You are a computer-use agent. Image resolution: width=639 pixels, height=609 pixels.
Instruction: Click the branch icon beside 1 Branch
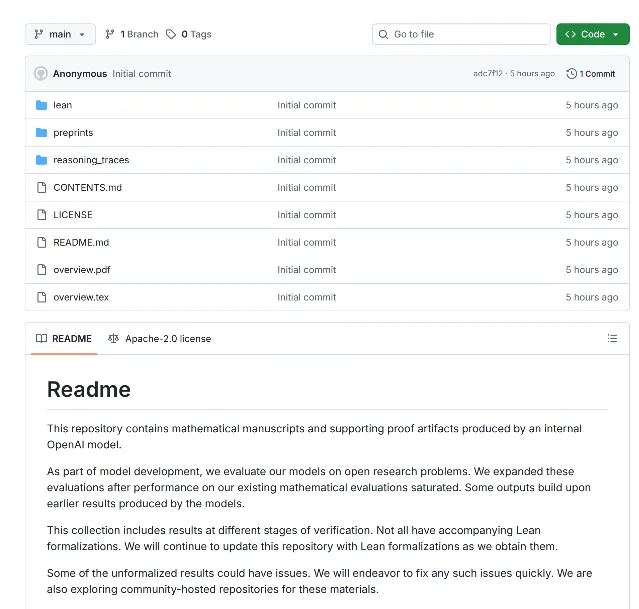[110, 34]
